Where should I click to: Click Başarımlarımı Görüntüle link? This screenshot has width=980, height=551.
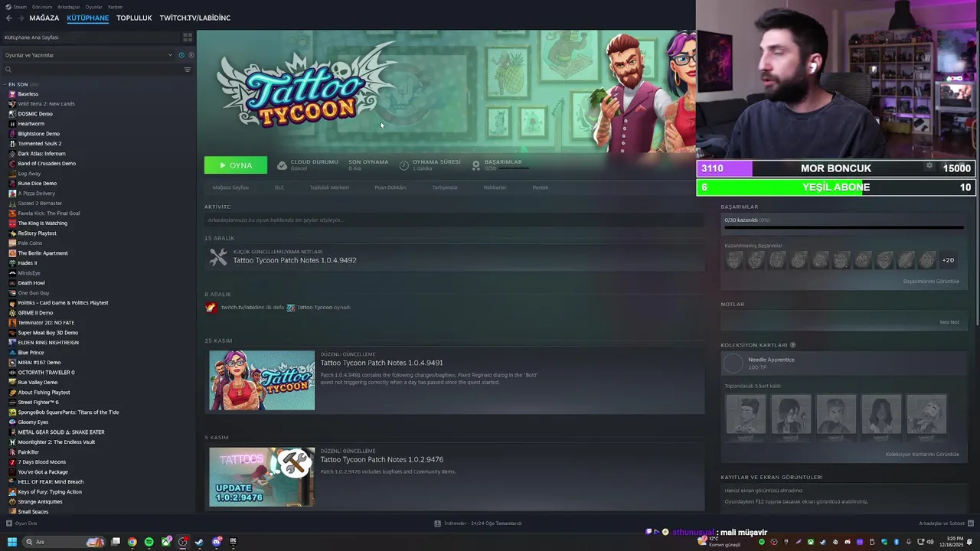[931, 282]
